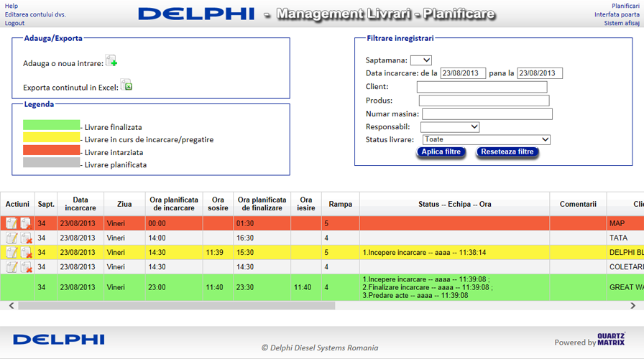The image size is (644, 359).
Task: Go to Sistem afisaj page
Action: tap(622, 23)
